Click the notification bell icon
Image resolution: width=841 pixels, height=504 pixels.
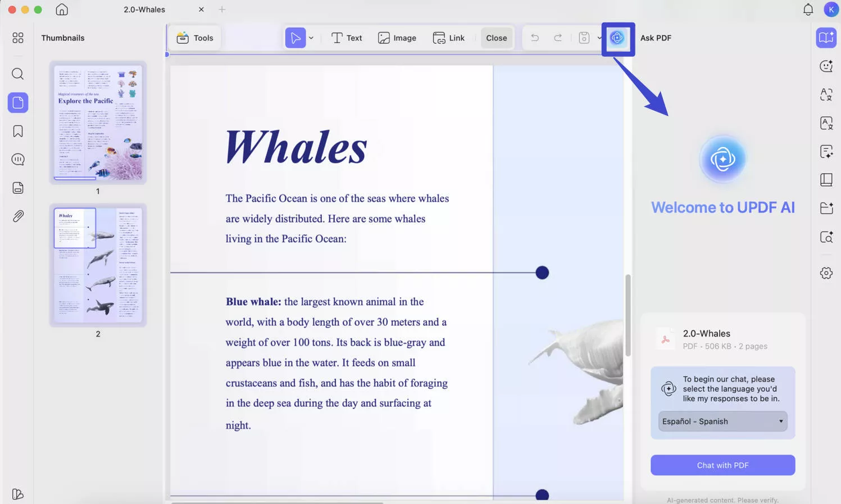[808, 10]
